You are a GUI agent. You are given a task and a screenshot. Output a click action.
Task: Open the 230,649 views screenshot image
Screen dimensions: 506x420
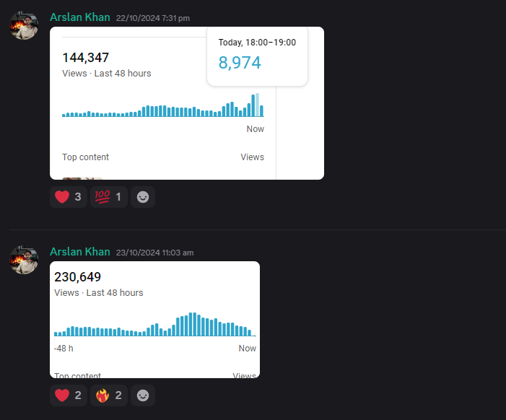point(155,320)
